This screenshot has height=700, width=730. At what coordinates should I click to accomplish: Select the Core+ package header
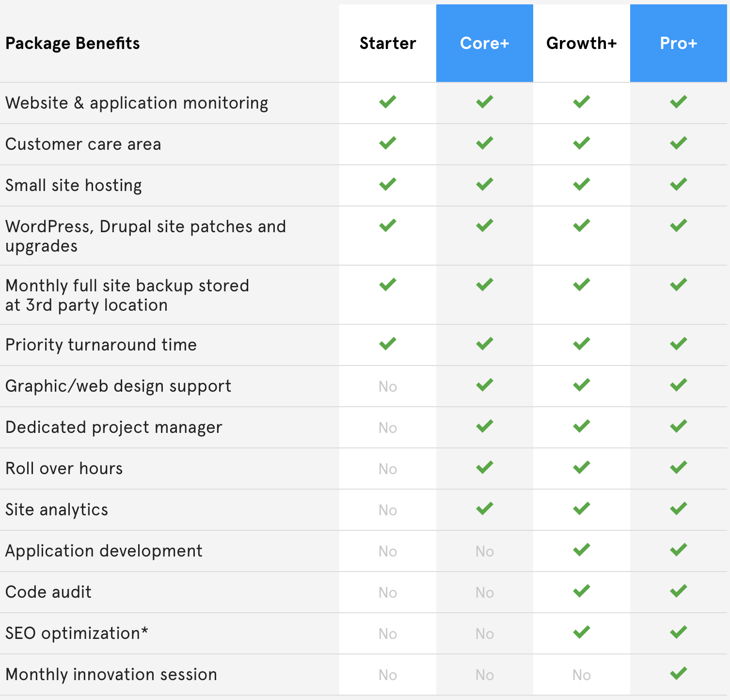tap(485, 43)
